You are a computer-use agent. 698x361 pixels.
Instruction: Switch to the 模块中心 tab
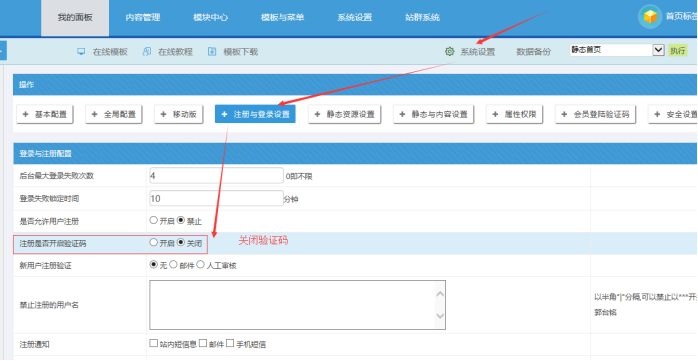click(x=211, y=18)
